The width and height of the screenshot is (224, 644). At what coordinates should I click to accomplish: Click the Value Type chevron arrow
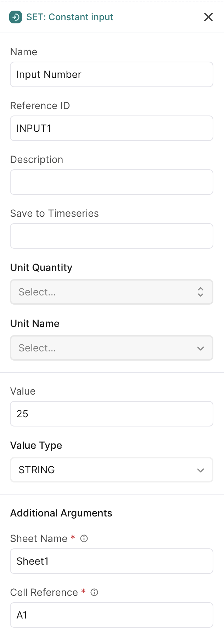pos(201,470)
